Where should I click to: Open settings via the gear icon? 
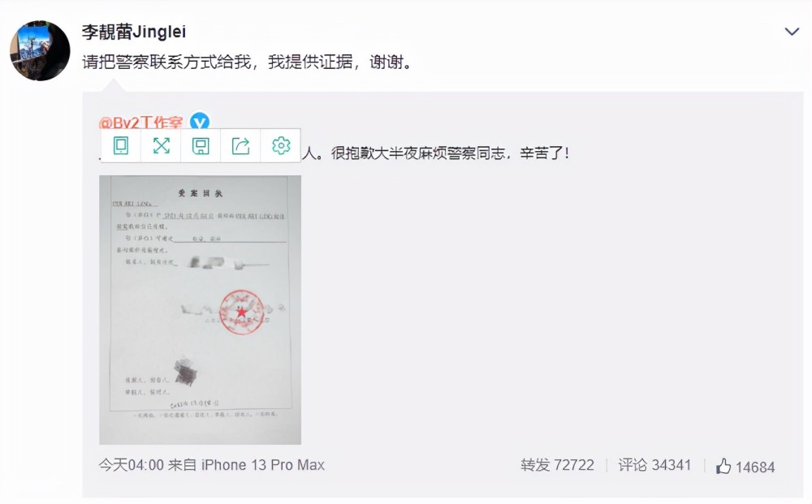[x=281, y=145]
